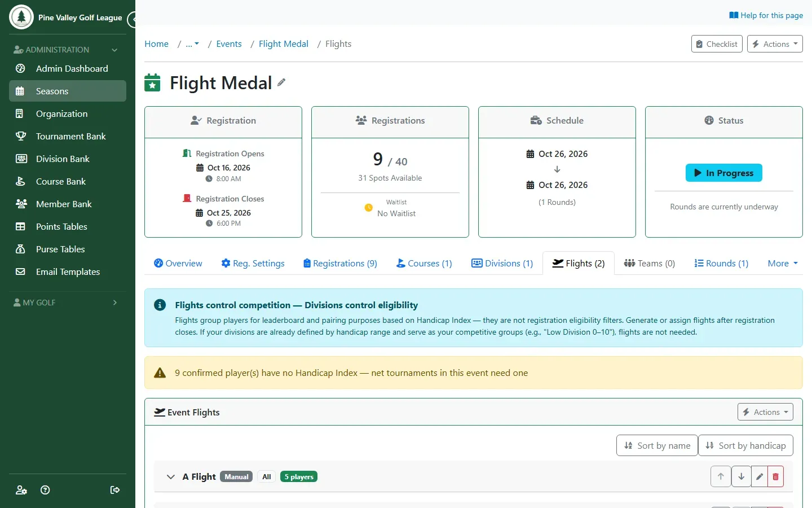Open Member Bank in the sidebar

click(68, 204)
